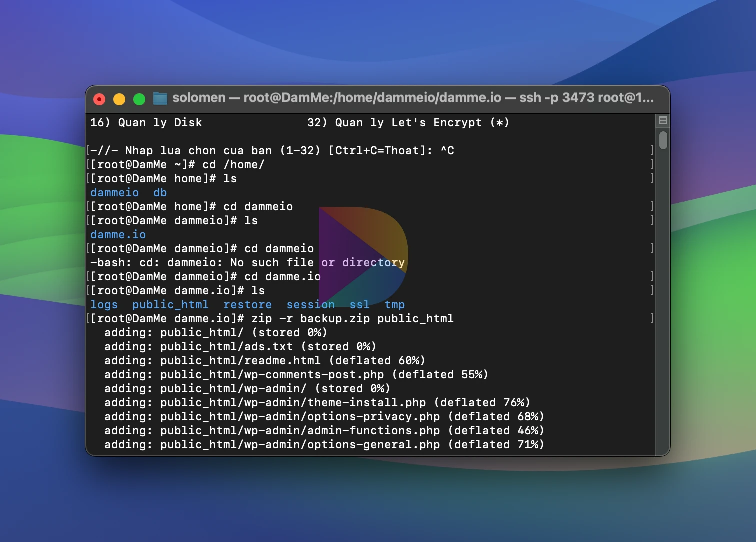
Task: Click the 'options-privacy.php (deflated 68%)' line
Action: (x=324, y=417)
